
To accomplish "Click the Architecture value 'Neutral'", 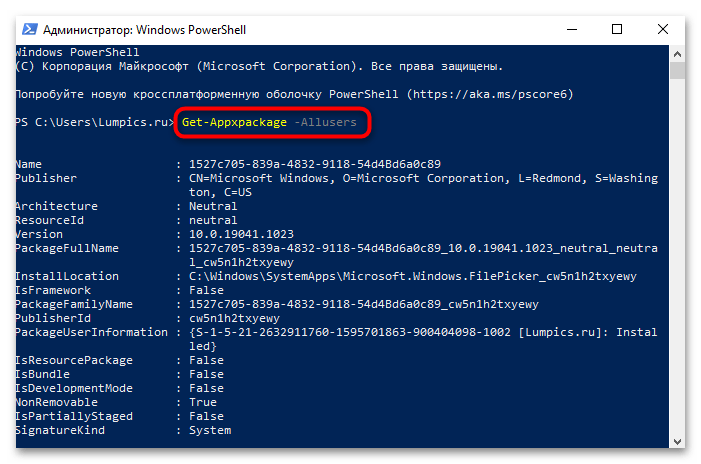I will pyautogui.click(x=213, y=206).
